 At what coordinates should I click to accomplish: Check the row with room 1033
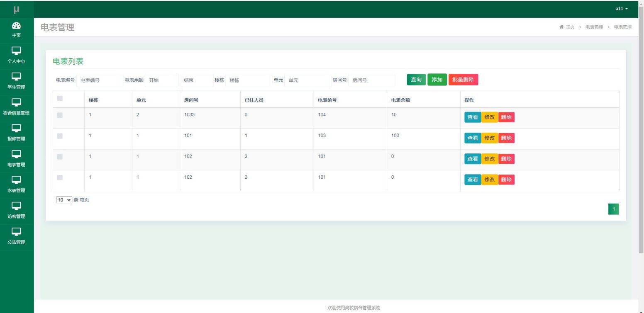(60, 115)
